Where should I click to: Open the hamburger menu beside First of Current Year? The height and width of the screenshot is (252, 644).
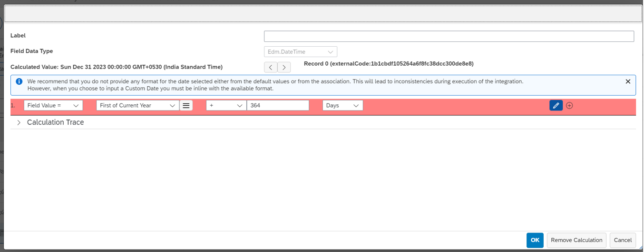tap(186, 106)
